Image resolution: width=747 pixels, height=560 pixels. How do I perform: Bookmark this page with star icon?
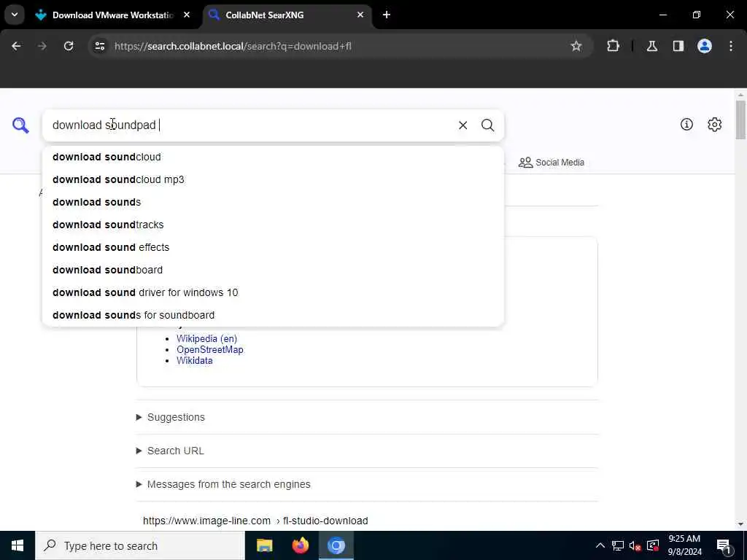click(x=576, y=46)
